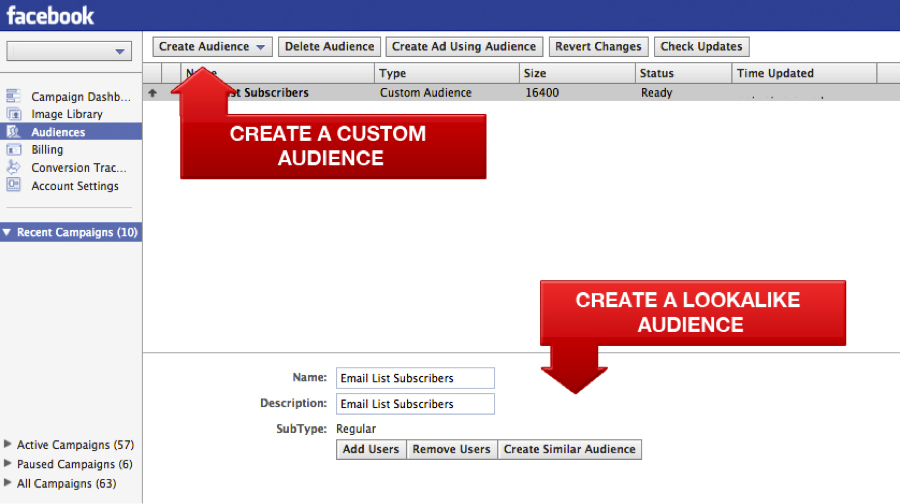
Task: Sort by the Type column header
Action: tap(447, 73)
